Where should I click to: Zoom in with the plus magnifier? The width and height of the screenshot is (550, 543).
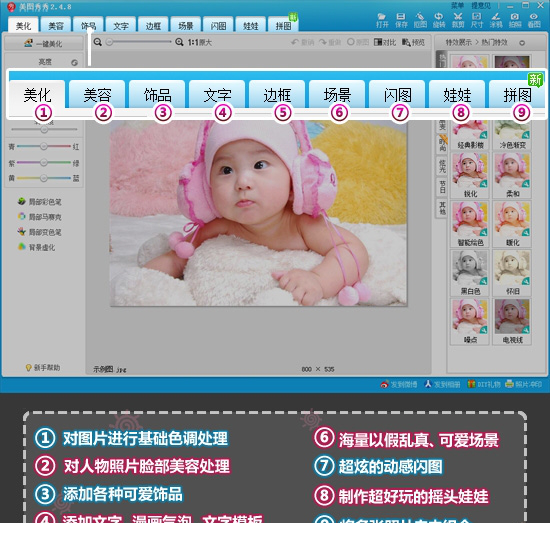coord(179,42)
